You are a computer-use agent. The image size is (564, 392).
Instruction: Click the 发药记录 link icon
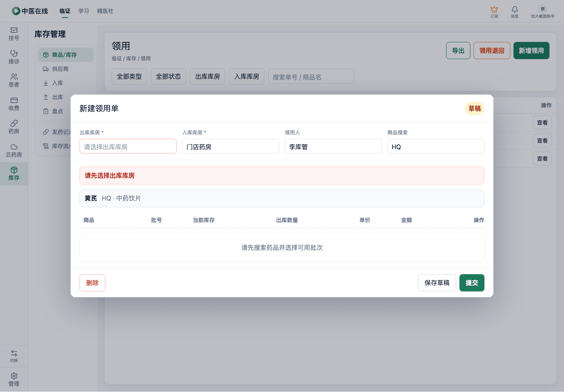[x=46, y=132]
